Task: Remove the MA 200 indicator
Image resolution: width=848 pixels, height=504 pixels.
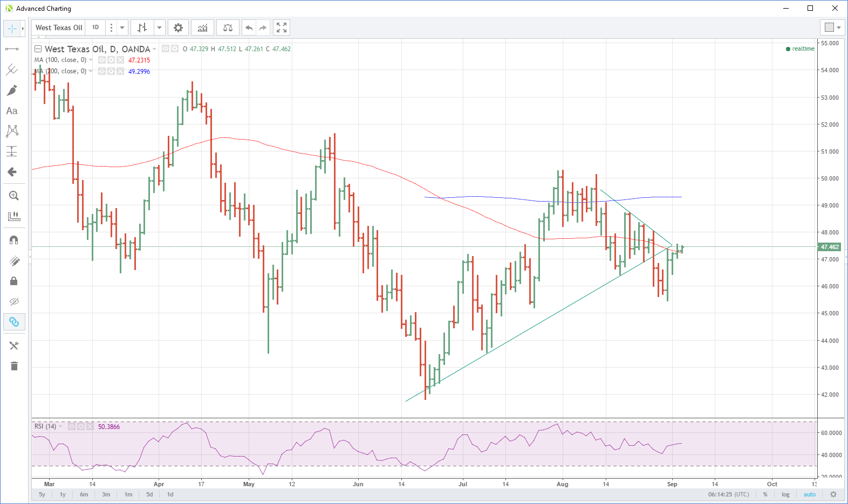Action: point(120,71)
